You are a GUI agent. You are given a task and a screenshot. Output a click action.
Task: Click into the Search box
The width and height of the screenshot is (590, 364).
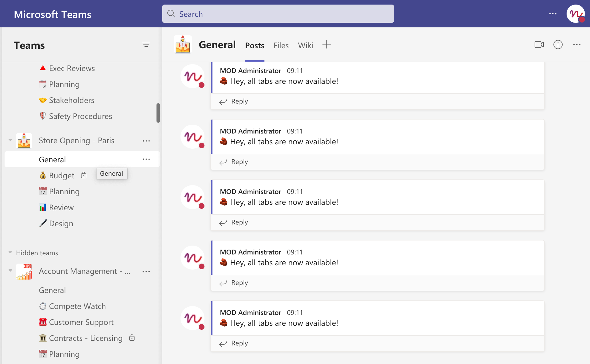pos(278,14)
